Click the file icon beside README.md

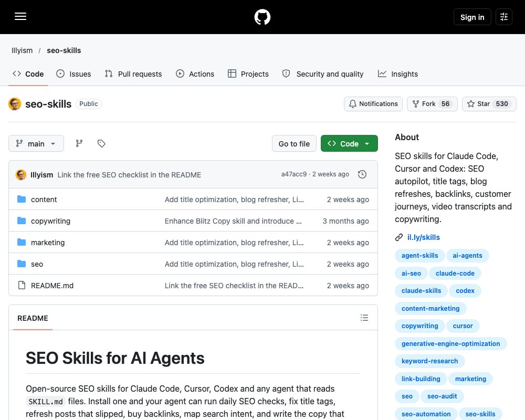[22, 286]
